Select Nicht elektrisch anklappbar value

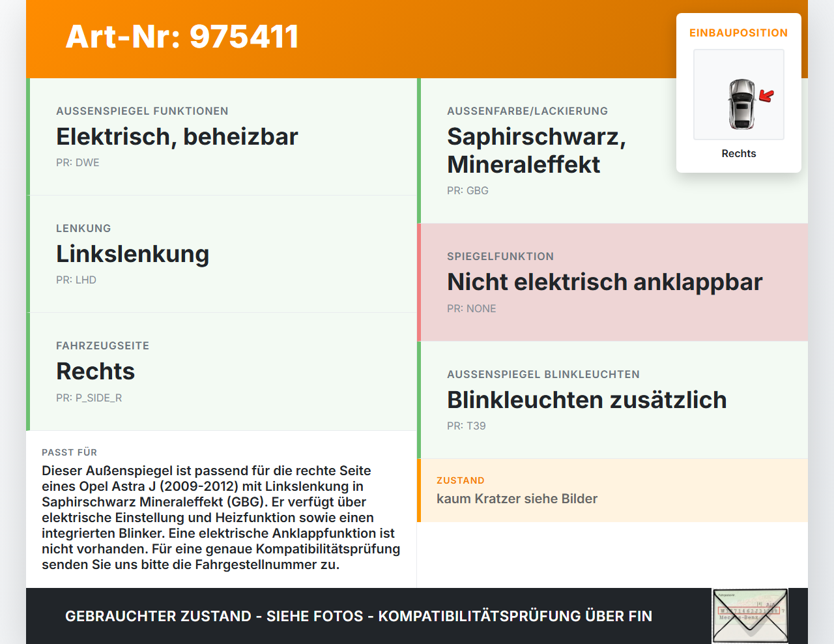(x=605, y=282)
